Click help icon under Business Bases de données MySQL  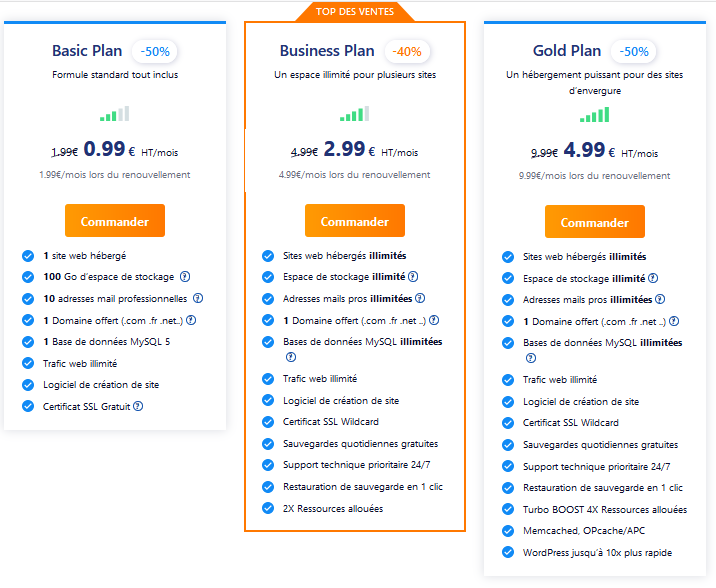pyautogui.click(x=290, y=357)
